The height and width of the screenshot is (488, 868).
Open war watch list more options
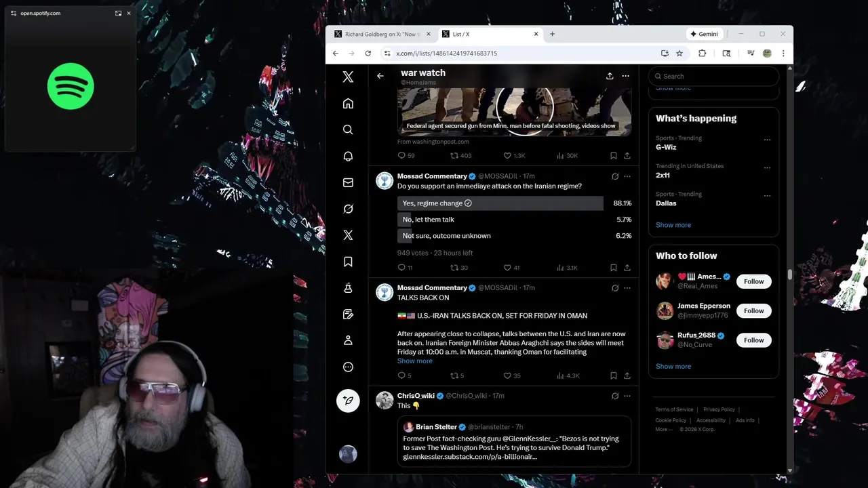pyautogui.click(x=625, y=76)
